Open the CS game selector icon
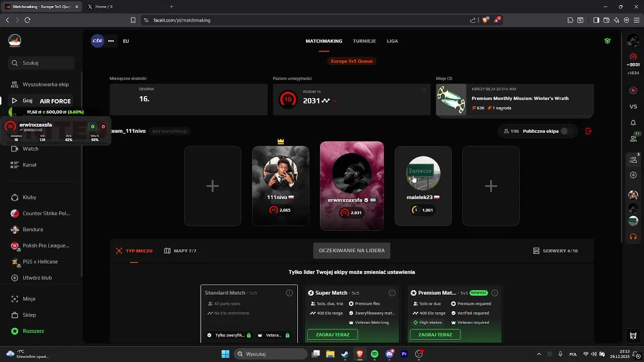Image resolution: width=644 pixels, height=362 pixels. (97, 41)
